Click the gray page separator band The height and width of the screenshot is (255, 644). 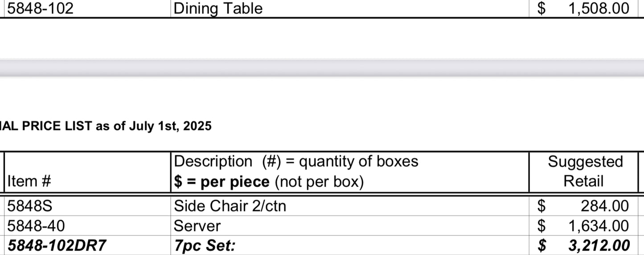[322, 68]
